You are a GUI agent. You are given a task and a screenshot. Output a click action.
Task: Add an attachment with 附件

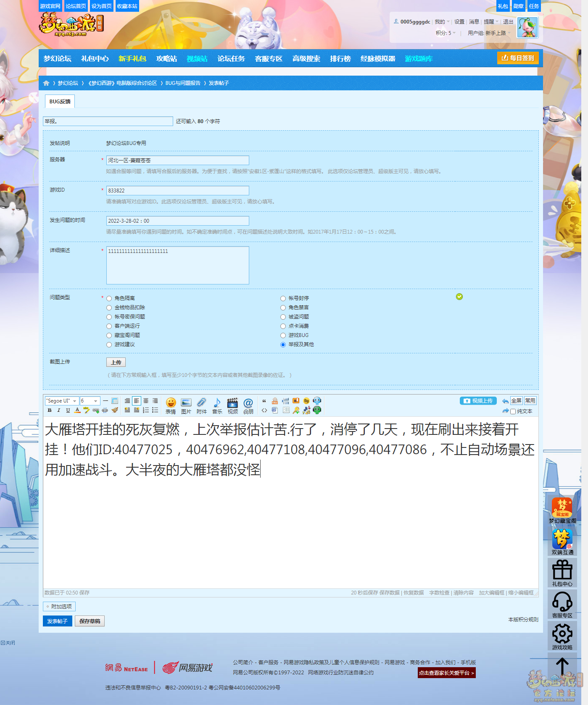(x=202, y=406)
